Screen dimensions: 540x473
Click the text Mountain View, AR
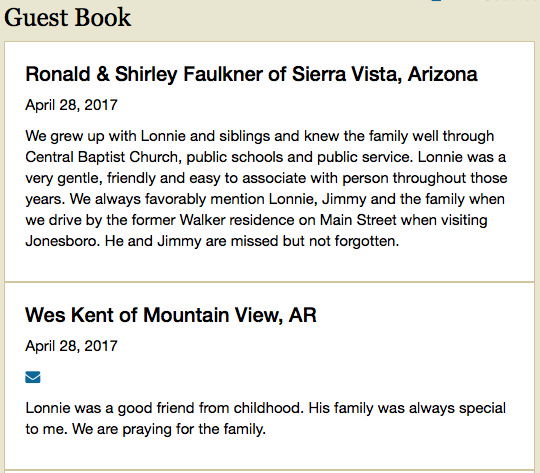230,315
